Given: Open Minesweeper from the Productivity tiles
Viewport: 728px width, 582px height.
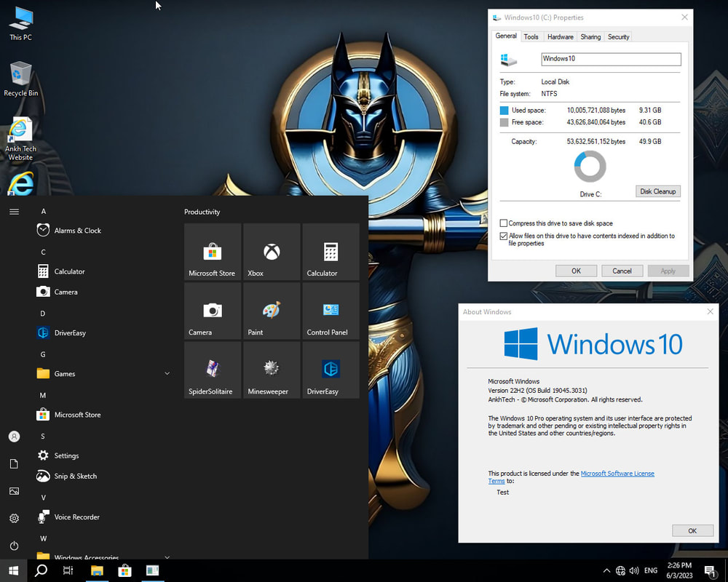Looking at the screenshot, I should click(x=271, y=370).
